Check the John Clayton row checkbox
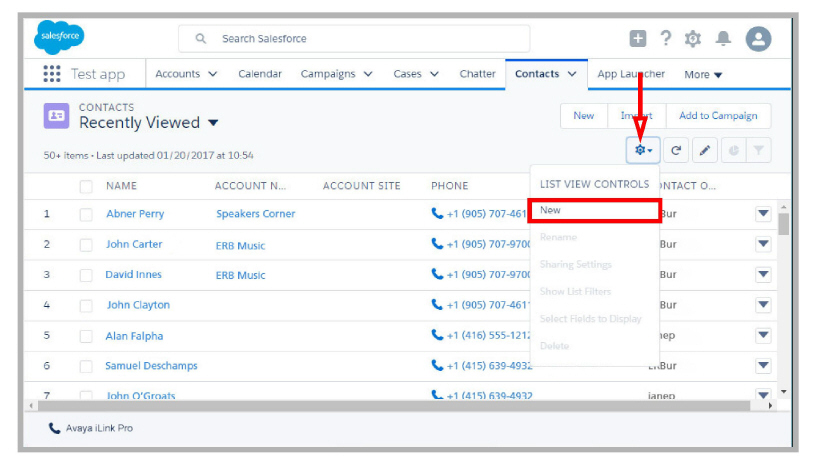This screenshot has height=466, width=816. [x=86, y=305]
